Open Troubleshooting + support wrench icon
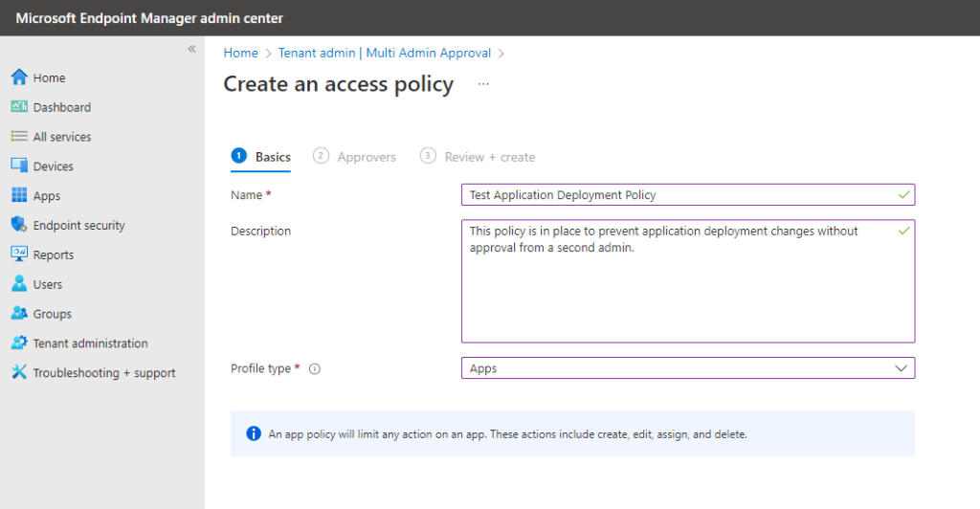 click(x=18, y=373)
